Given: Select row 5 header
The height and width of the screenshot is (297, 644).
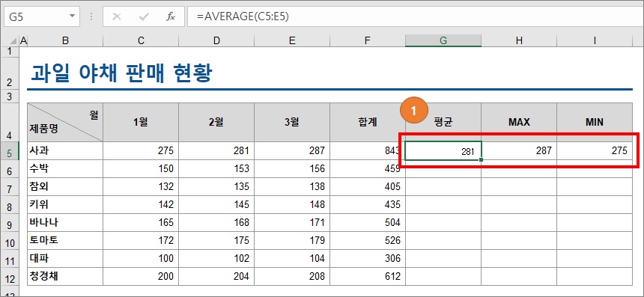Looking at the screenshot, I should tap(10, 151).
